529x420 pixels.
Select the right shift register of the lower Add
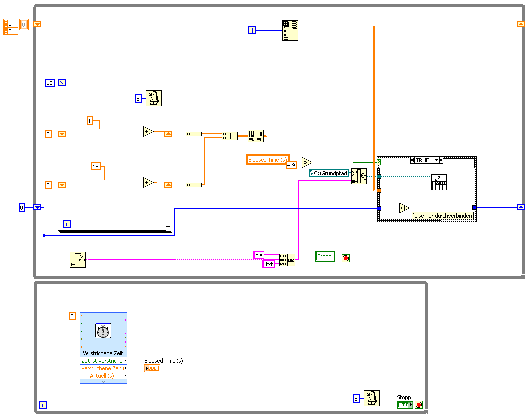168,184
